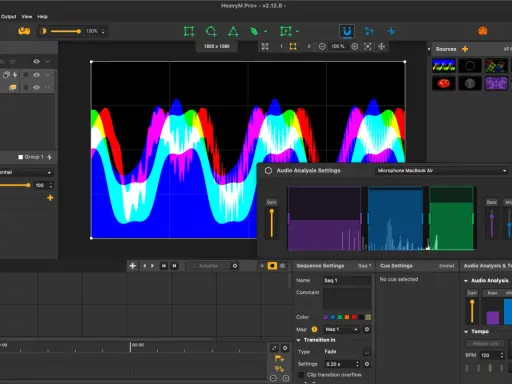Toggle visibility of the layer with the yellow folder icon
The height and width of the screenshot is (384, 512).
[x=36, y=87]
